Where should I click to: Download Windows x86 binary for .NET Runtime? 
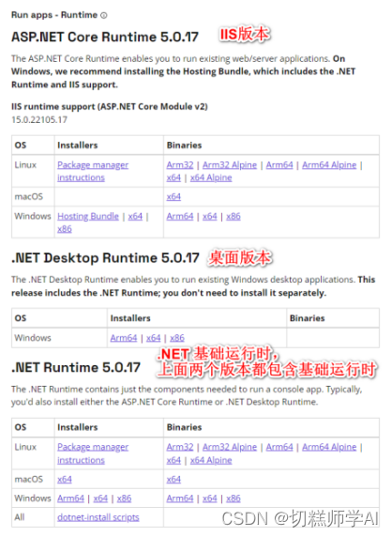[x=234, y=499]
